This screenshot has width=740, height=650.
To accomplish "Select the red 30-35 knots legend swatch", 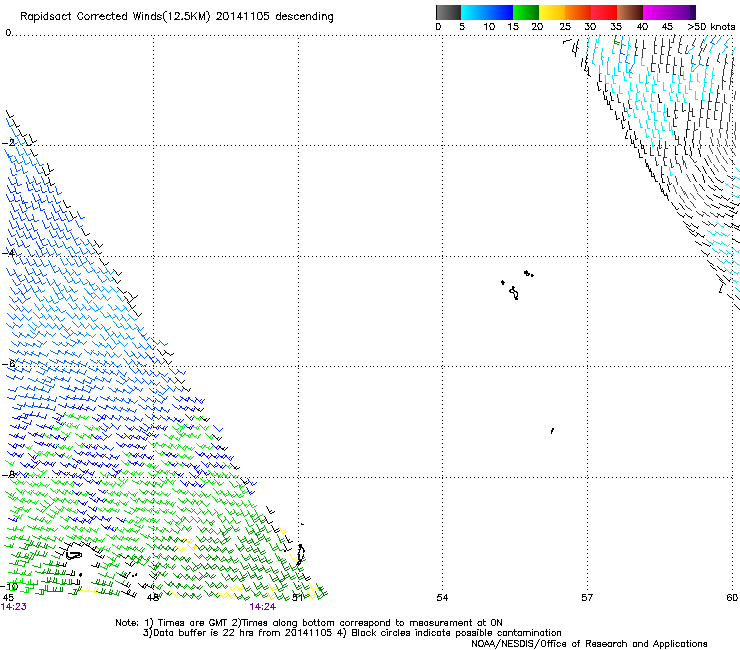I will pos(604,12).
